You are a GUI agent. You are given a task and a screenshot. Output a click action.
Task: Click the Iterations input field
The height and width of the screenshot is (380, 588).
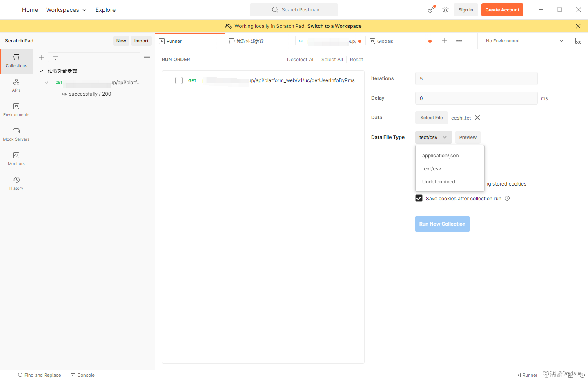pyautogui.click(x=477, y=78)
